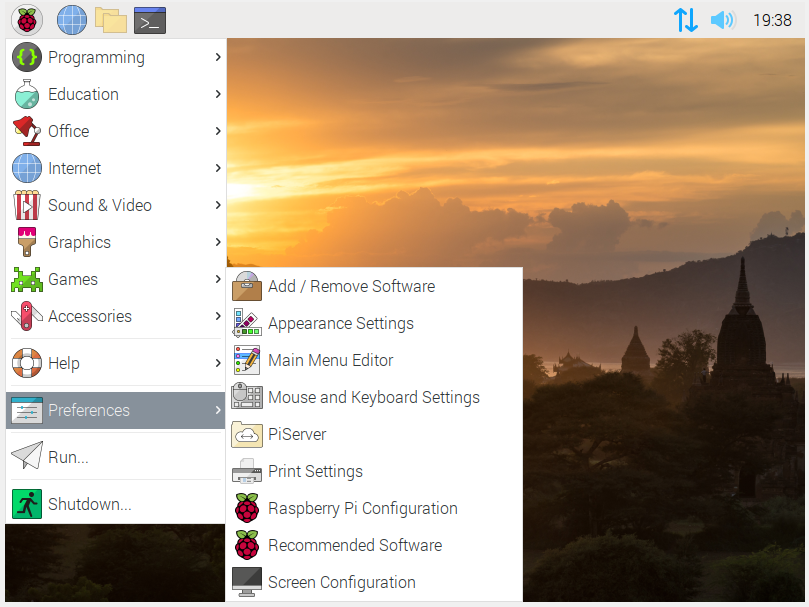
Task: Click the Help lifebuoy icon
Action: [x=27, y=363]
